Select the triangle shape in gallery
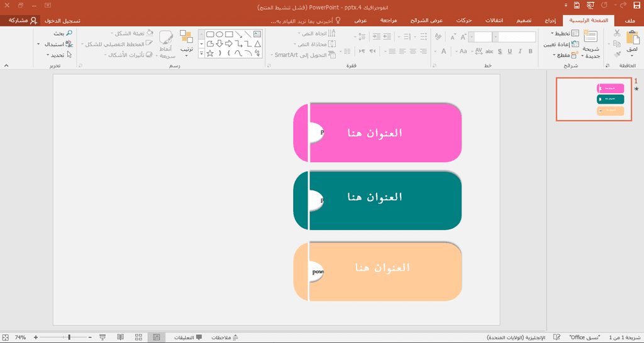 pyautogui.click(x=257, y=43)
